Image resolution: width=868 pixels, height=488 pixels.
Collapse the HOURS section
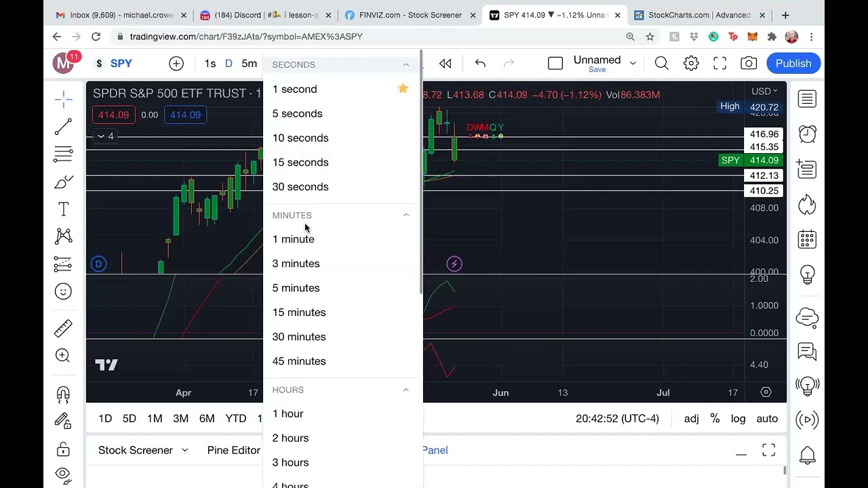(x=406, y=390)
